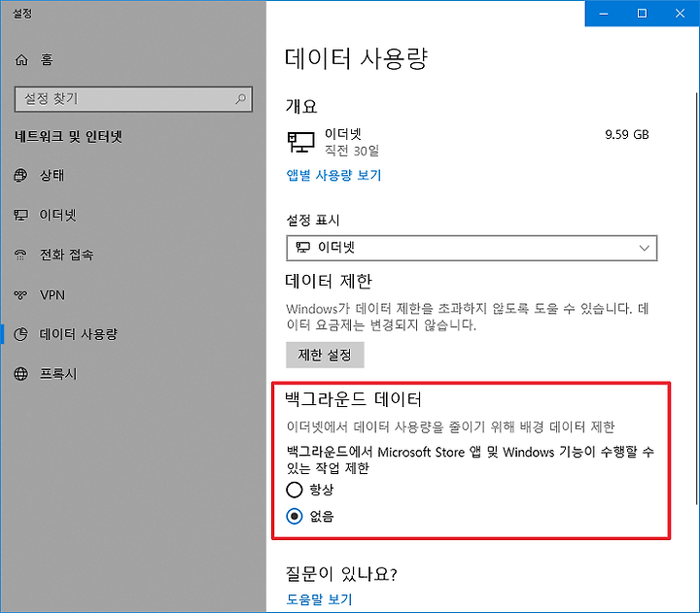
Task: Open the 앱별 사용량 보기 link
Action: 333,175
